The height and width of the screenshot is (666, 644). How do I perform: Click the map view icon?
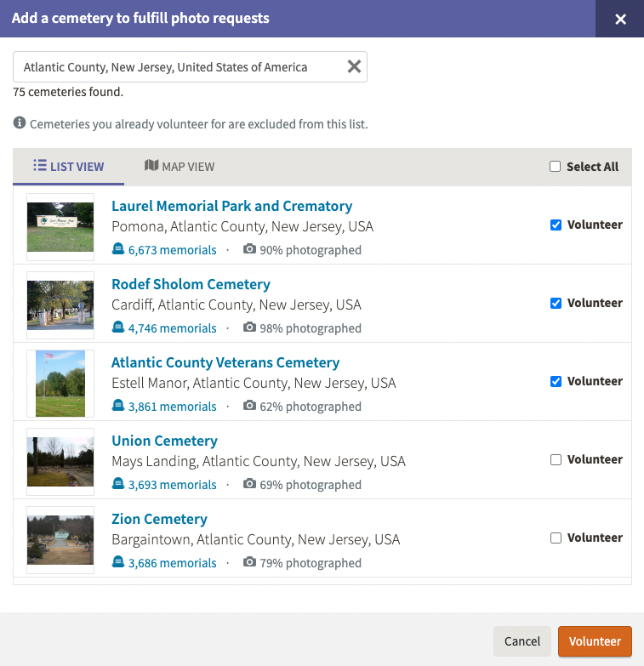[x=151, y=165]
